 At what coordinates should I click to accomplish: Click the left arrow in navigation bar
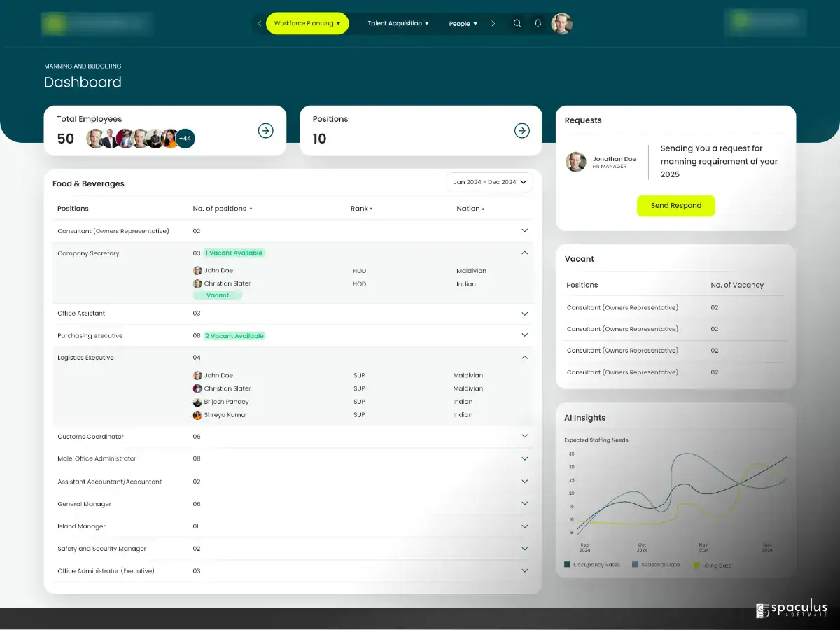click(260, 23)
